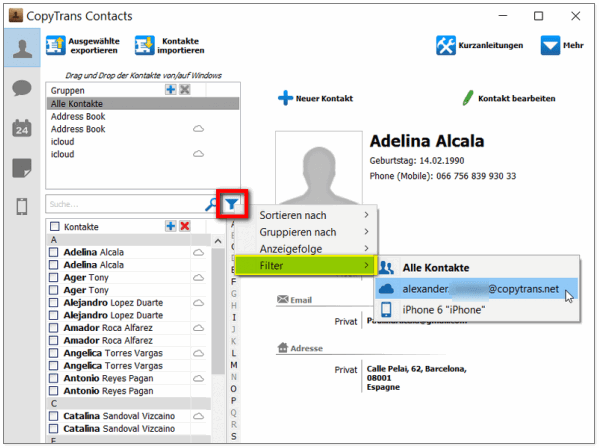Viewport: 599px width, 448px height.
Task: Jump to letter O in alphabet index
Action: point(234,389)
